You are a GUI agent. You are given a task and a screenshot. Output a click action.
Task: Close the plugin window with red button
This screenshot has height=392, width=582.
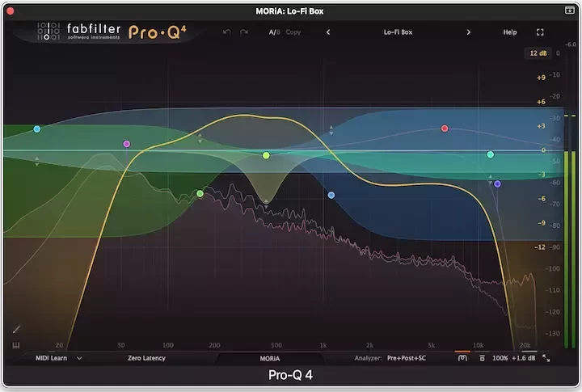pos(11,11)
